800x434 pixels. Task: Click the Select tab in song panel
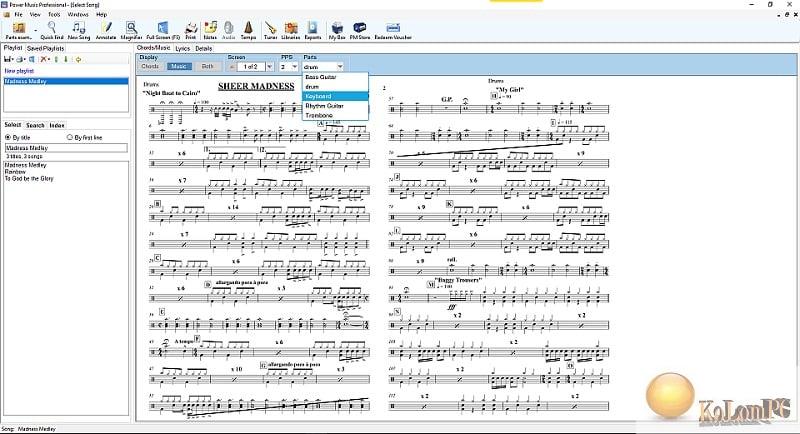click(x=13, y=124)
